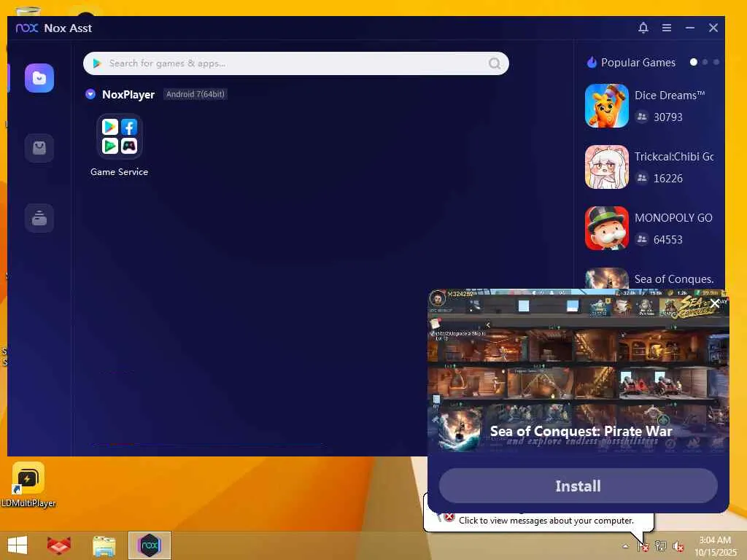Screen dimensions: 747x560
Task: Click the 64553 player count
Action: [x=667, y=239]
